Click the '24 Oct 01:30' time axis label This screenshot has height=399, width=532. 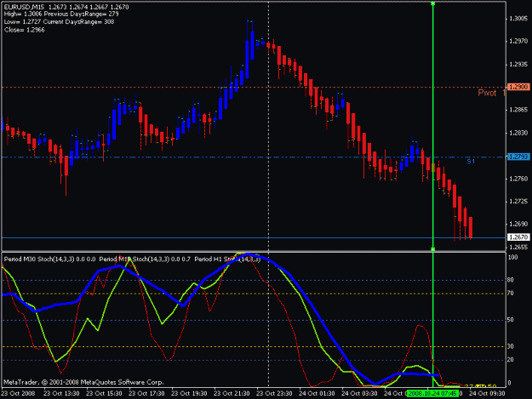click(317, 394)
